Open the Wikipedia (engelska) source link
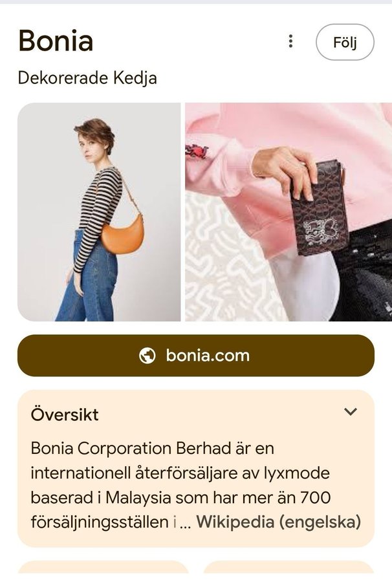 point(278,521)
